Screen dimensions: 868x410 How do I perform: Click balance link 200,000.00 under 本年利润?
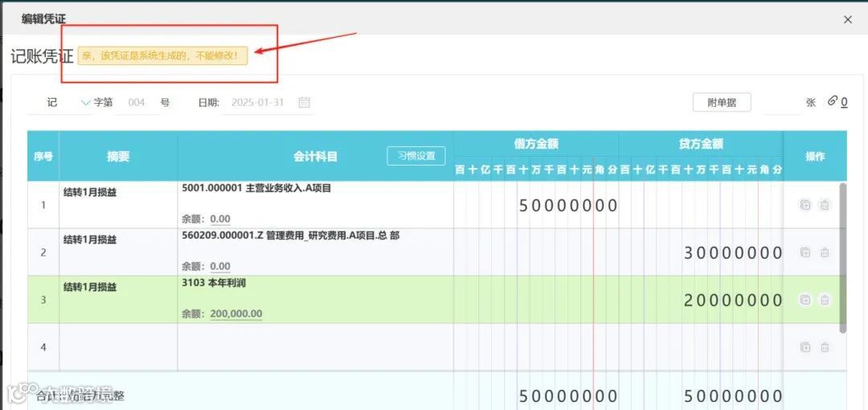click(x=235, y=314)
